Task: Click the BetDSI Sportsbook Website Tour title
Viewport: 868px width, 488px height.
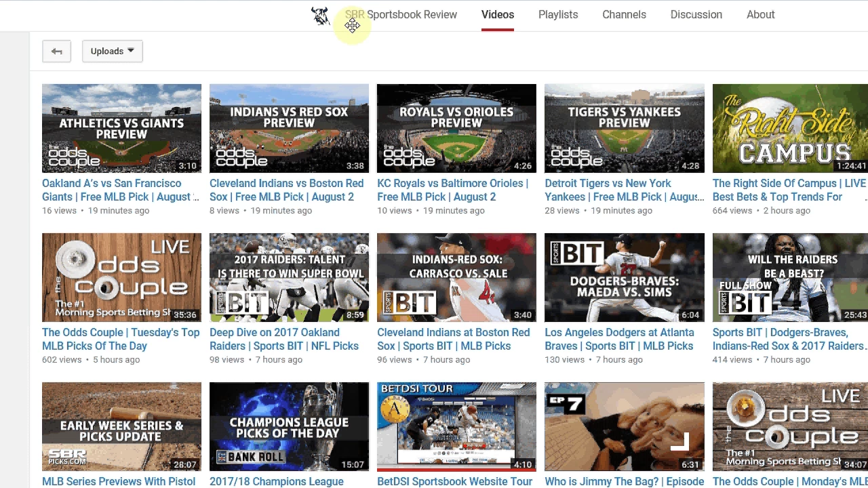Action: [455, 481]
